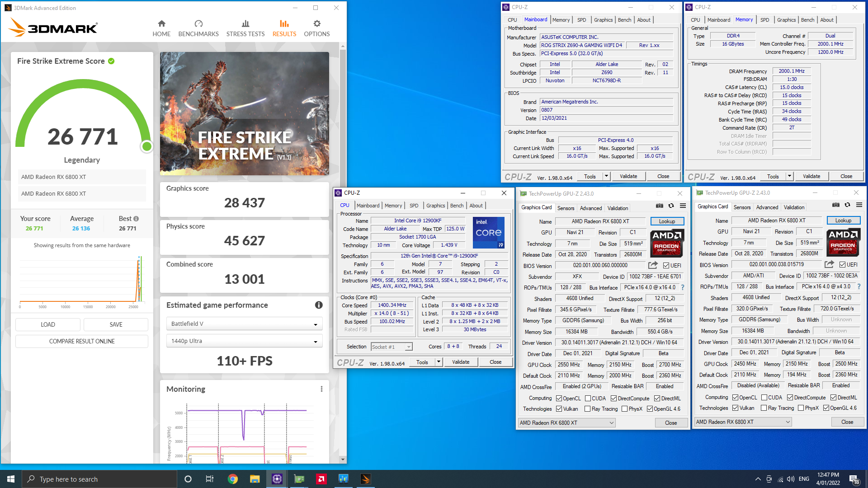Screen dimensions: 868x488
Task: Click screenshot camera icon in right GPU-Z window
Action: tap(836, 205)
